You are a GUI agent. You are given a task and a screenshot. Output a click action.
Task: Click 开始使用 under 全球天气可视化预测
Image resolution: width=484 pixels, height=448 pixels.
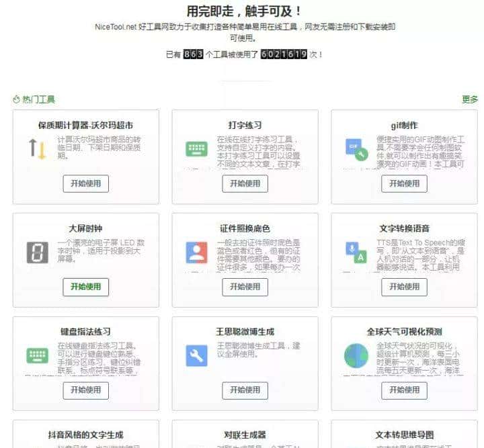(x=405, y=390)
